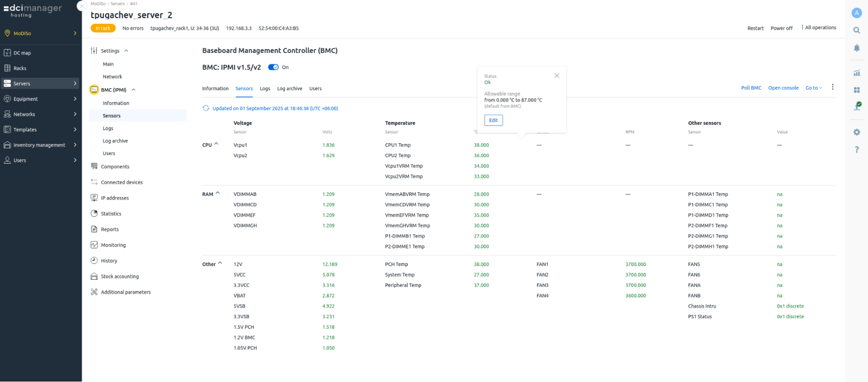Screen dimensions: 868x382
Task: Open the user avatar icon
Action: [856, 13]
